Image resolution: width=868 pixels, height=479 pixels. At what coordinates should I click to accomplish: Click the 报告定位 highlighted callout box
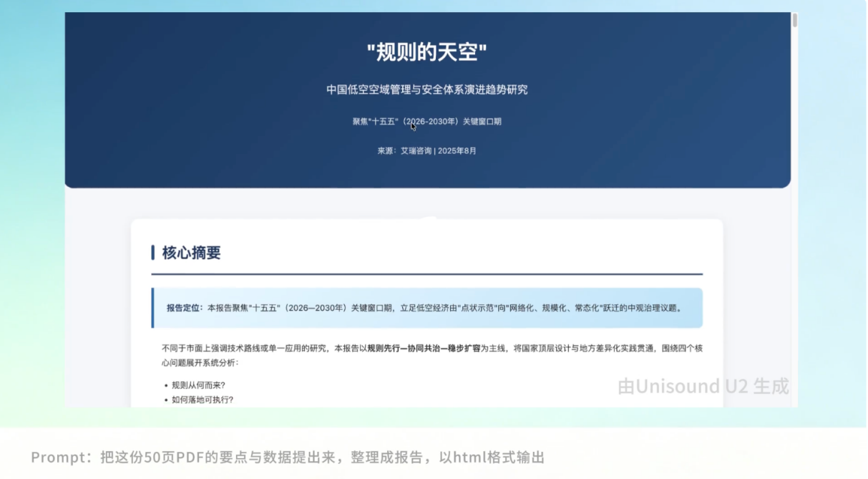tap(427, 308)
